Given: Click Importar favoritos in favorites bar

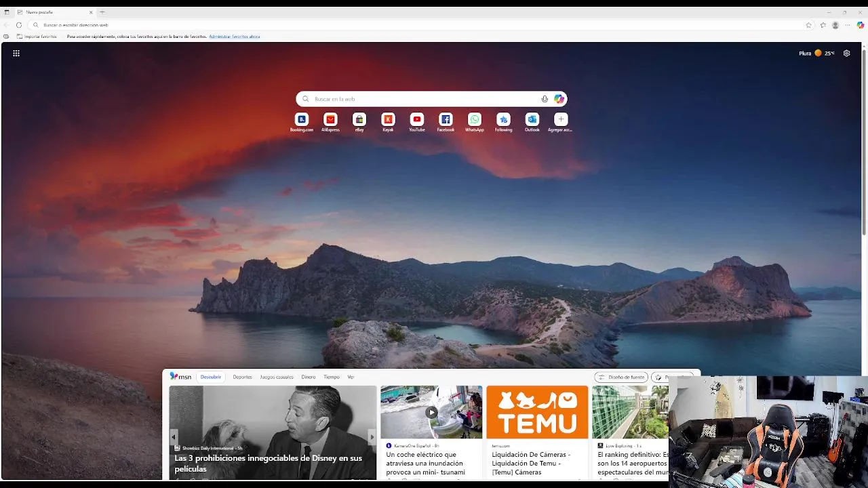Looking at the screenshot, I should [x=37, y=37].
